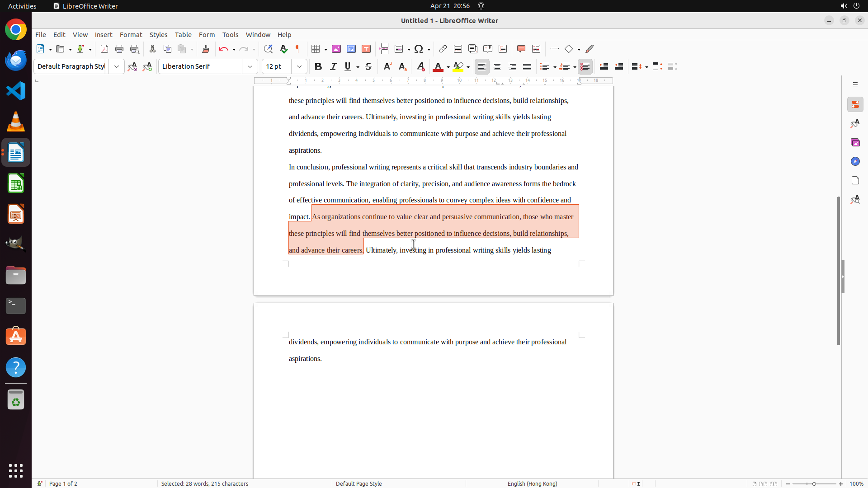Open the Navigator sidebar panel

(855, 161)
